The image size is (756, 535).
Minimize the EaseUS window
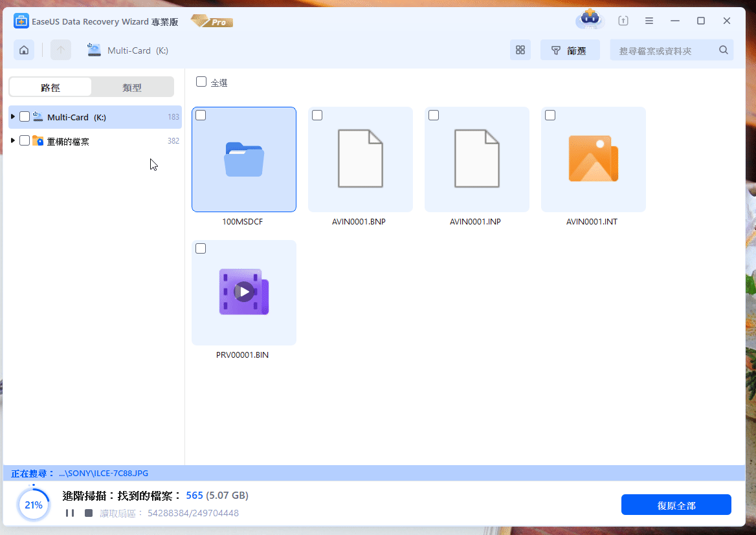(x=675, y=21)
